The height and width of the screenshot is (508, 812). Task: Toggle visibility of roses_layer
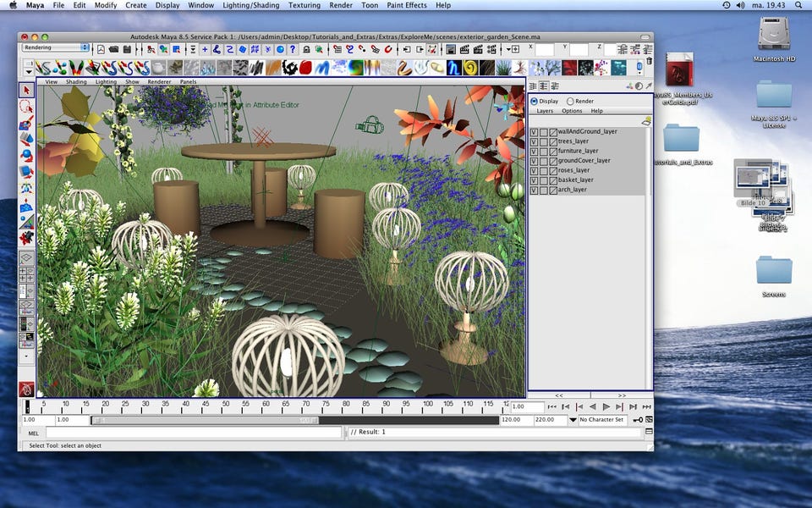534,170
